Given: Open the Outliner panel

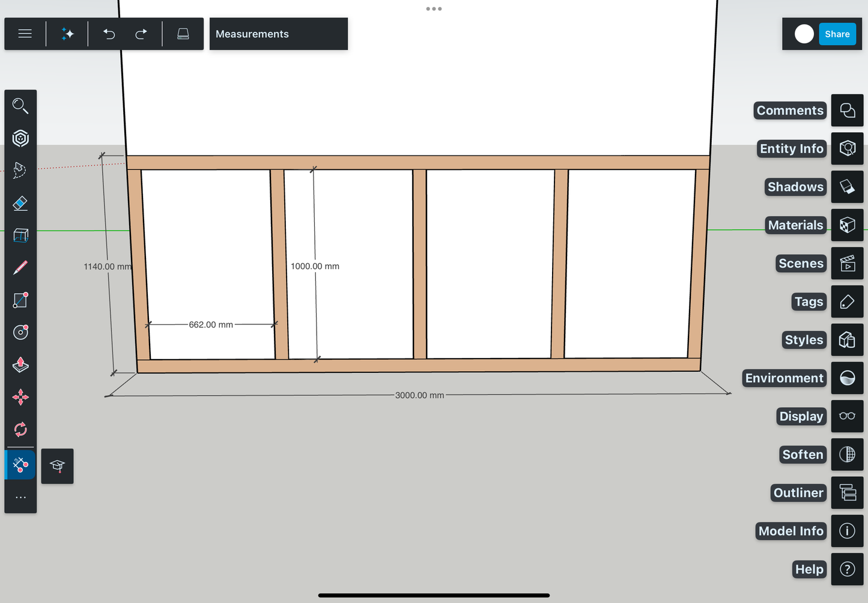Looking at the screenshot, I should [x=847, y=492].
